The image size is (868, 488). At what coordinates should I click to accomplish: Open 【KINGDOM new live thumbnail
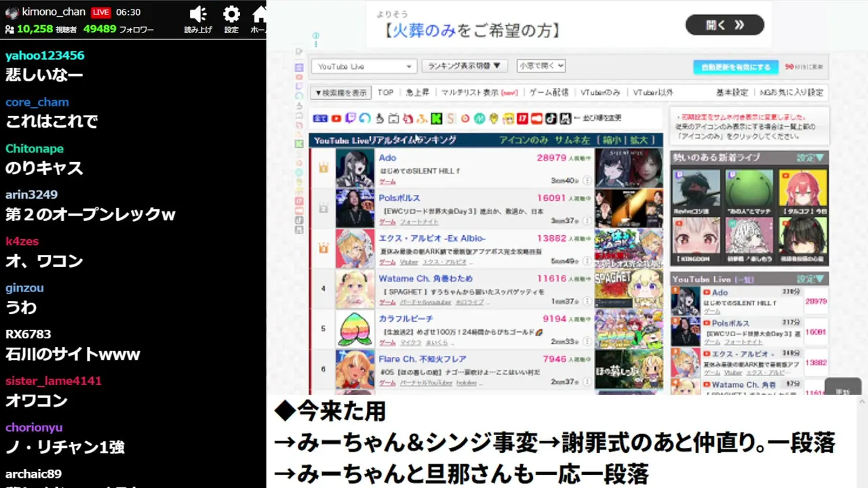pyautogui.click(x=696, y=240)
